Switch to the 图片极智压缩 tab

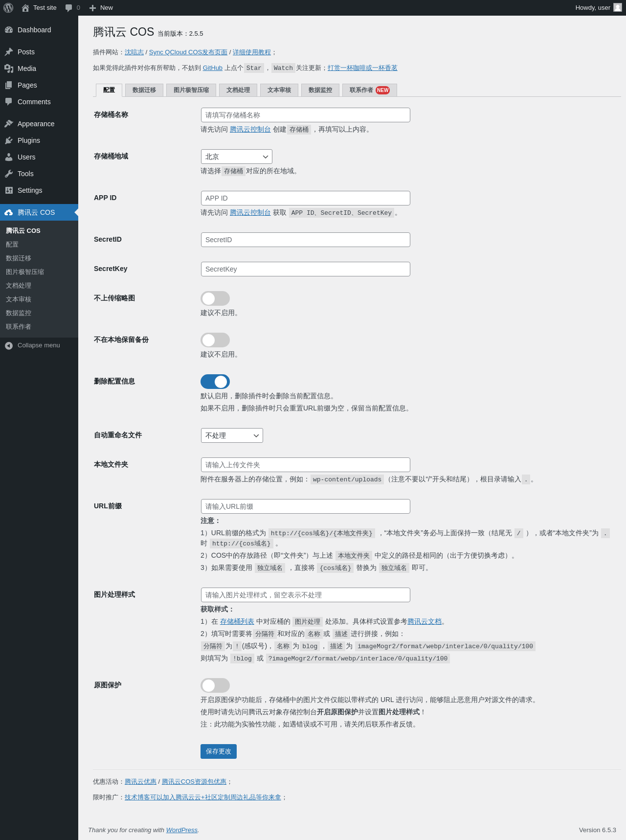[x=191, y=90]
